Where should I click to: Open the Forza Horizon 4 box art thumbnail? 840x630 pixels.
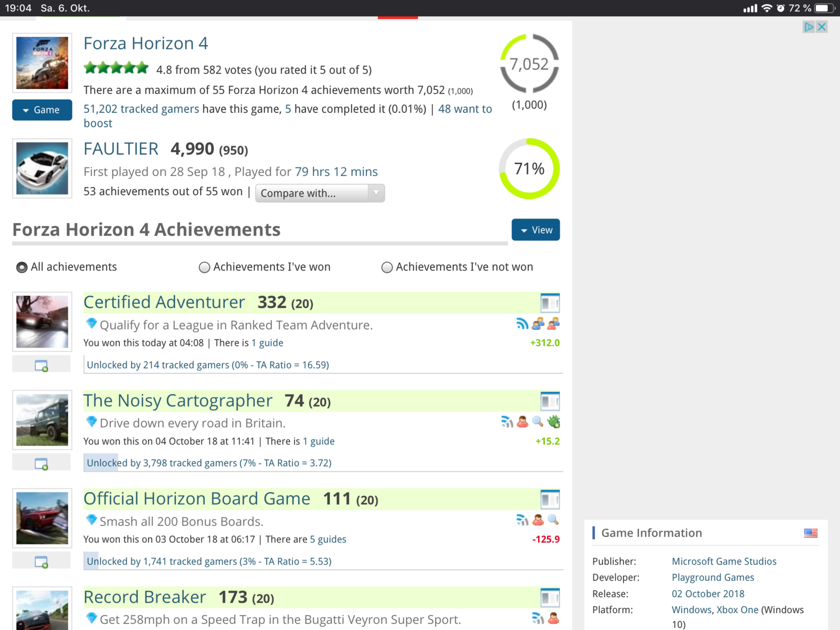(x=42, y=63)
